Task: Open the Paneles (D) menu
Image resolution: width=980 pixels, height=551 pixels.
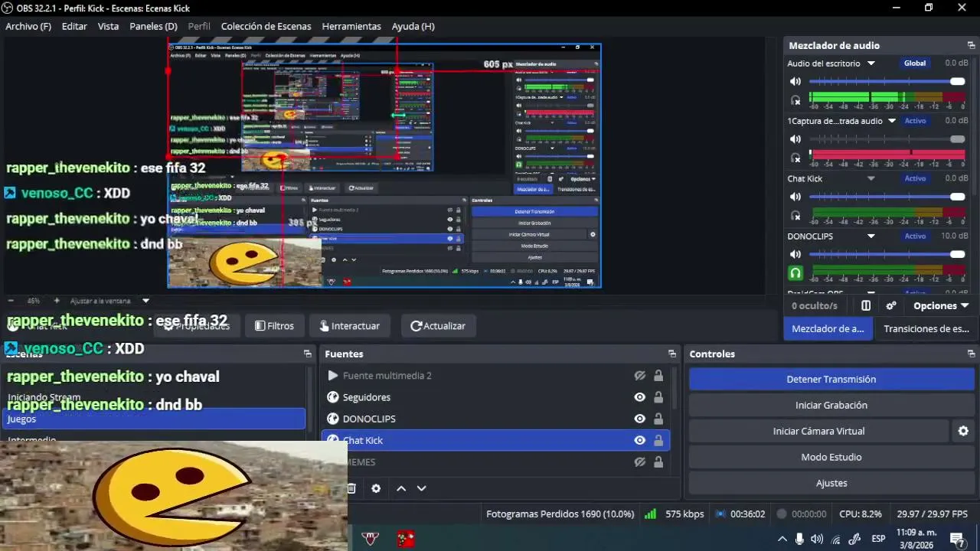Action: click(x=153, y=26)
